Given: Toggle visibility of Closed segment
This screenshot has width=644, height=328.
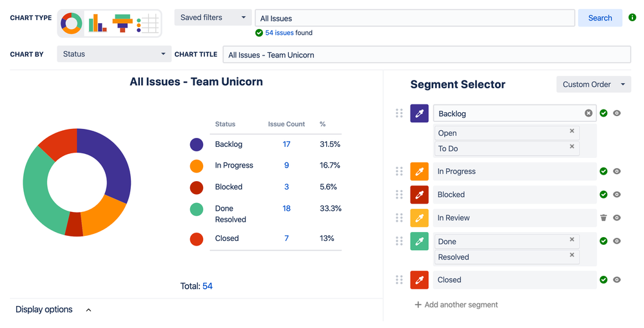Looking at the screenshot, I should [x=617, y=280].
